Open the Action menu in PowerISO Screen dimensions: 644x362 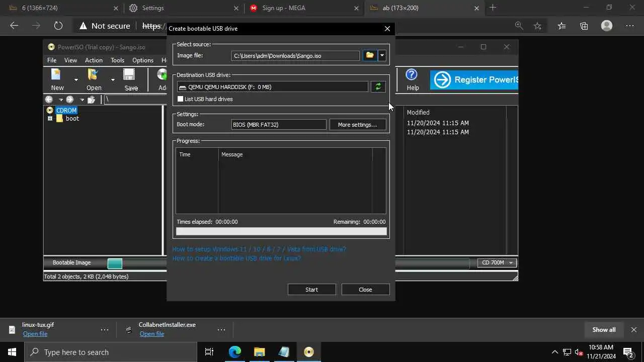(x=94, y=60)
